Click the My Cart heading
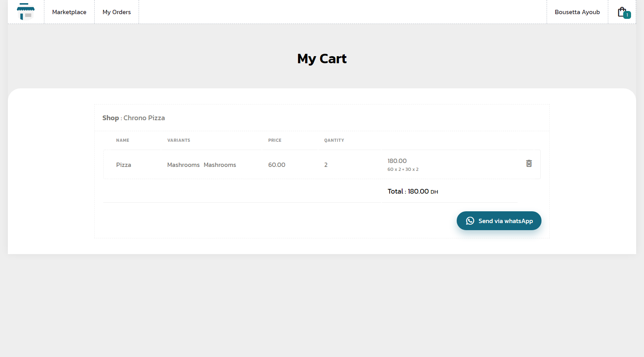 pos(322,59)
